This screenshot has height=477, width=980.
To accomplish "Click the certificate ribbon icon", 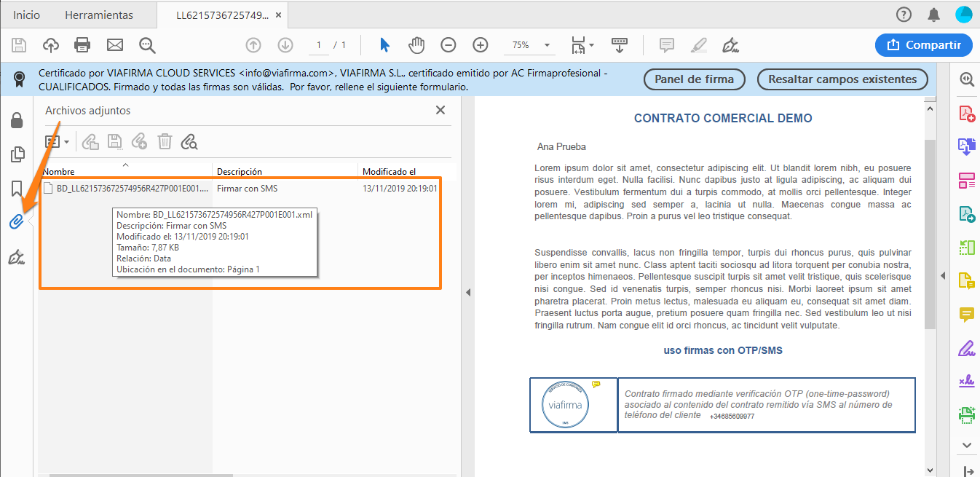I will [x=19, y=78].
